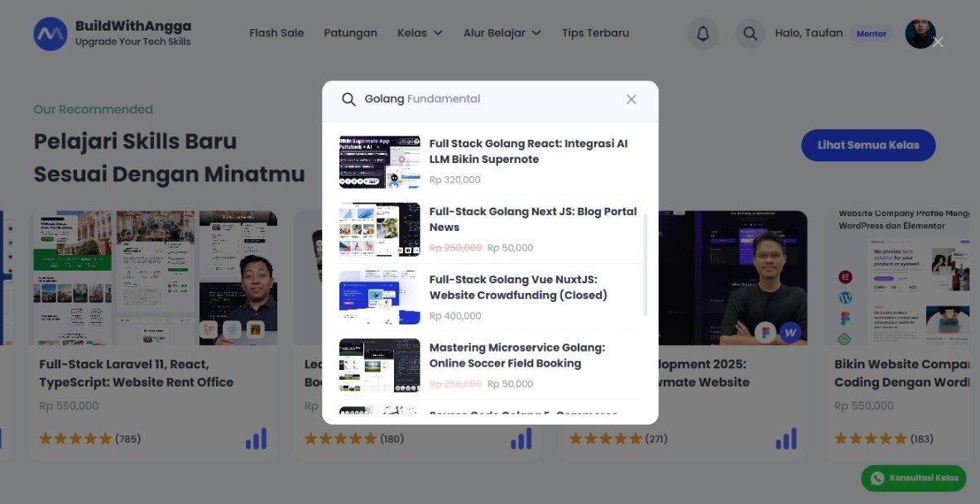Click the Figma badge on the Development 2025 thumbnail
980x504 pixels.
(766, 332)
